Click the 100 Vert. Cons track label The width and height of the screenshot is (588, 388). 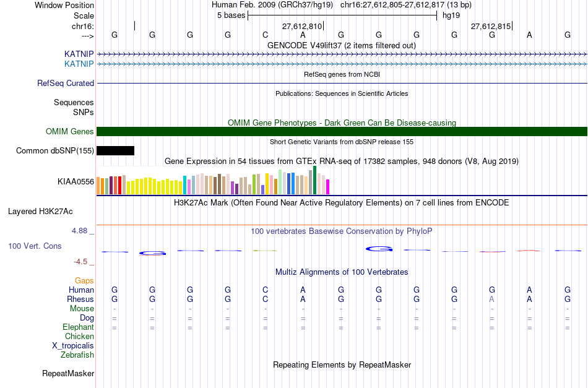35,246
